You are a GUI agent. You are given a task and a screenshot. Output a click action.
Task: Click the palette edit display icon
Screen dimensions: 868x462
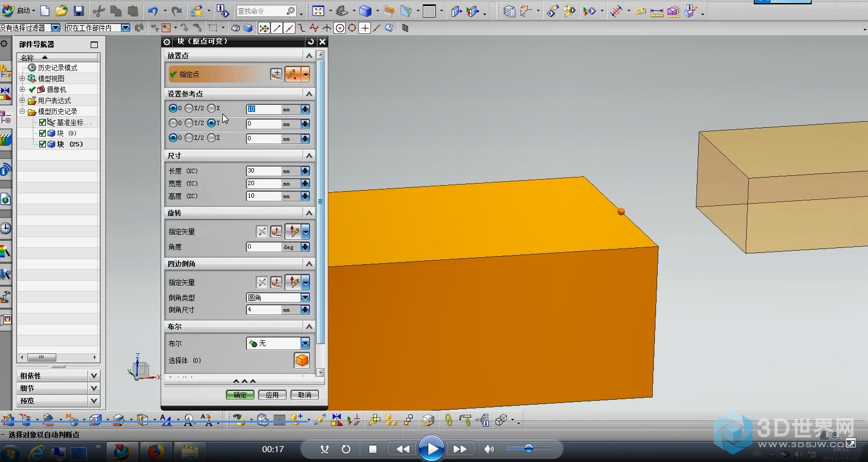[569, 11]
